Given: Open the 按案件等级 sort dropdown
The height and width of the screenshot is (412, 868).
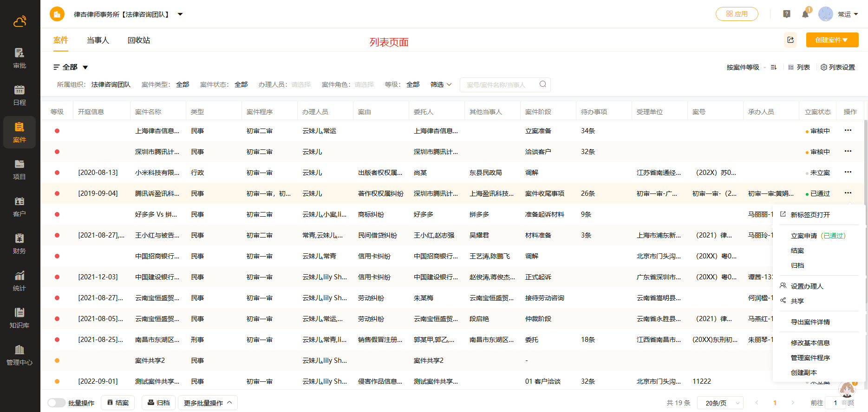Looking at the screenshot, I should [746, 67].
